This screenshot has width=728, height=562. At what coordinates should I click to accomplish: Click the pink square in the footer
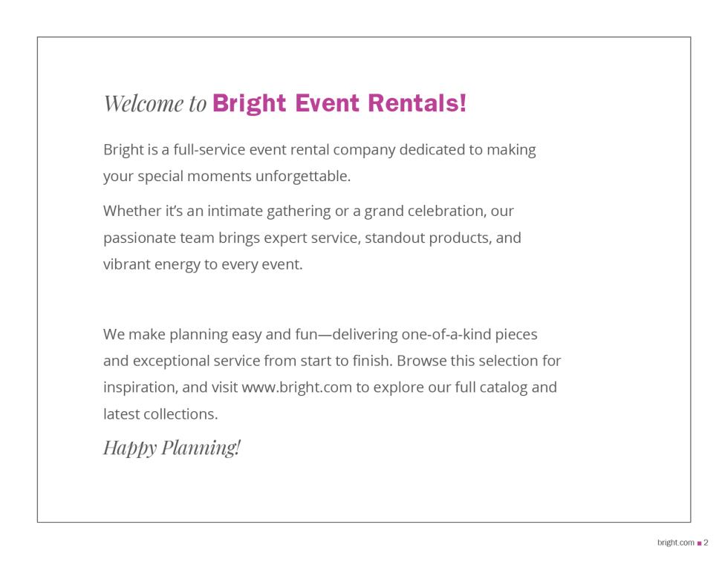699,543
